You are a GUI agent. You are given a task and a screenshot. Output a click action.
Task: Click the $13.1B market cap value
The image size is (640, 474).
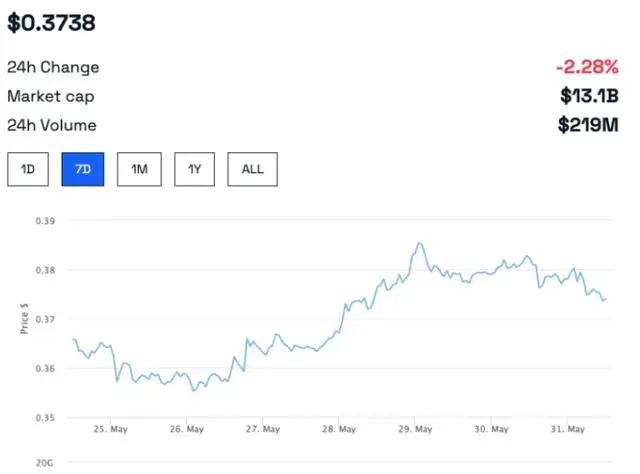click(589, 97)
